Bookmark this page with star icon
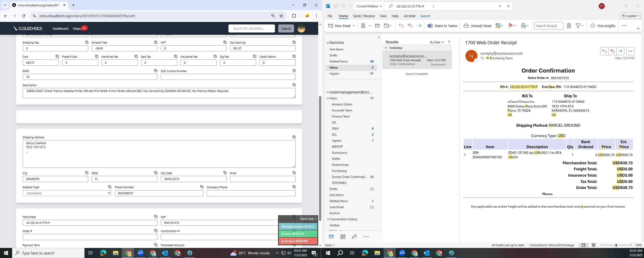The image size is (644, 258). click(x=281, y=16)
